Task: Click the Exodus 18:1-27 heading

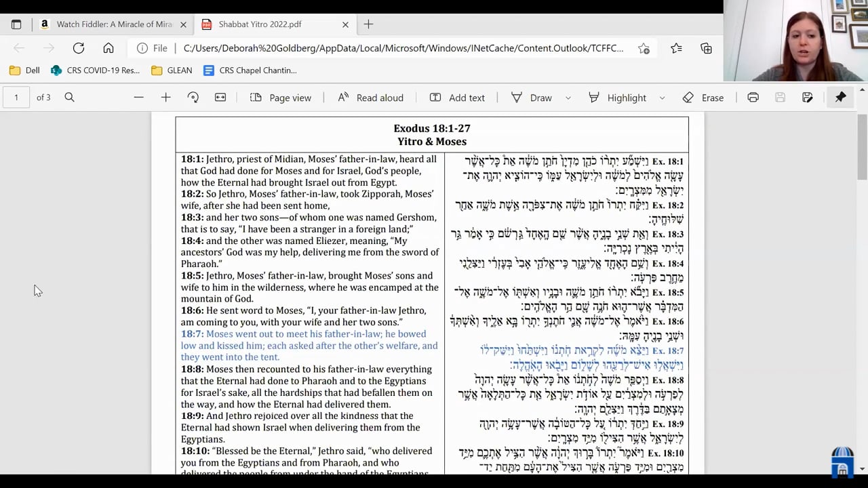Action: pos(432,128)
